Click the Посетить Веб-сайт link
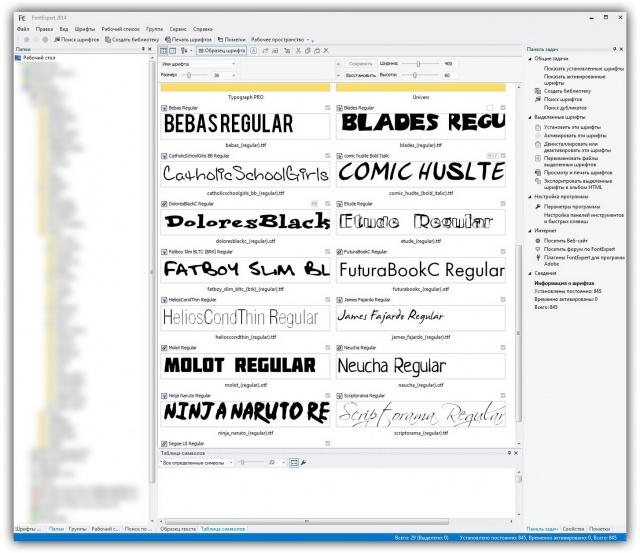 566,240
